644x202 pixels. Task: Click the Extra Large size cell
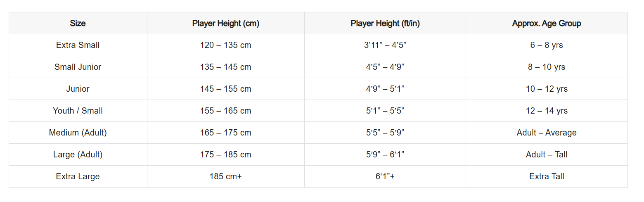[78, 176]
